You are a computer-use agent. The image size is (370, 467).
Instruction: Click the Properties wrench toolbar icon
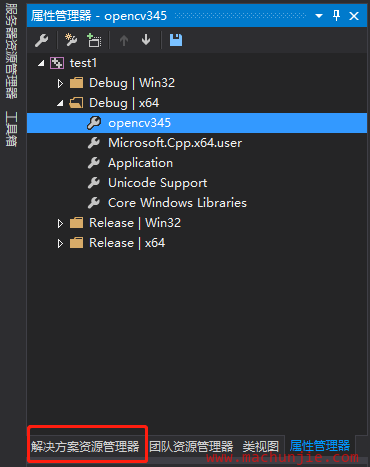click(x=42, y=40)
